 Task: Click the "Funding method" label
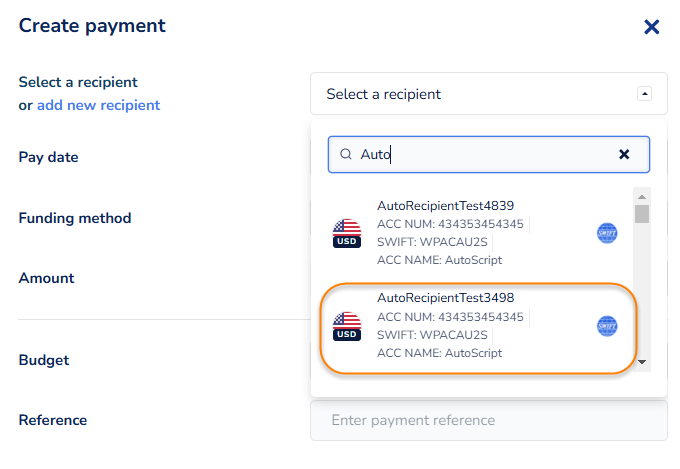click(75, 218)
